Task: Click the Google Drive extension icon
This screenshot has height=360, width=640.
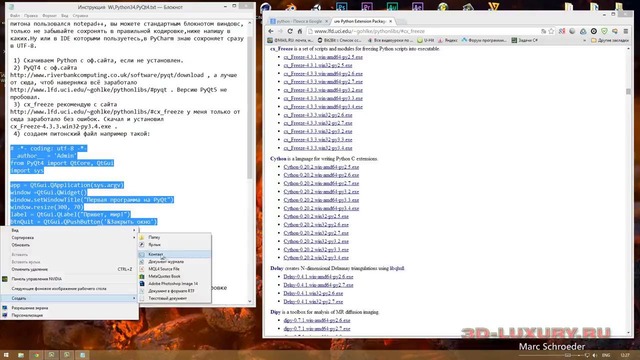Action: point(583,31)
